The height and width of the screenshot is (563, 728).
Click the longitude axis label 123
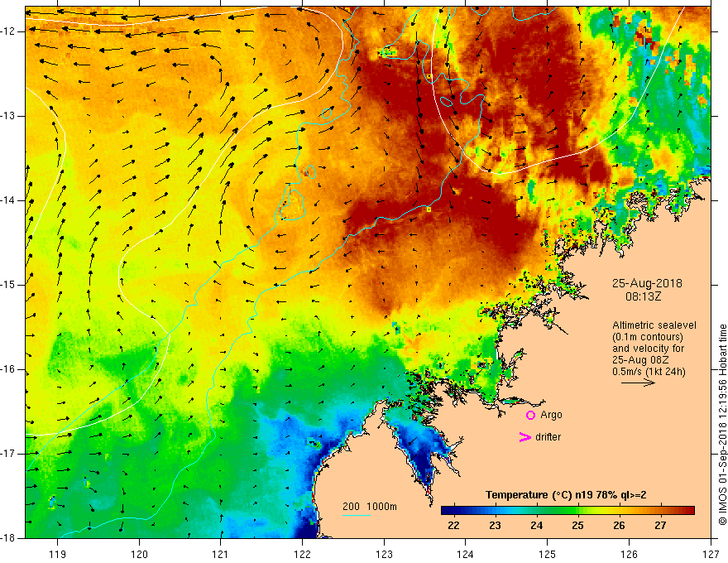point(384,554)
